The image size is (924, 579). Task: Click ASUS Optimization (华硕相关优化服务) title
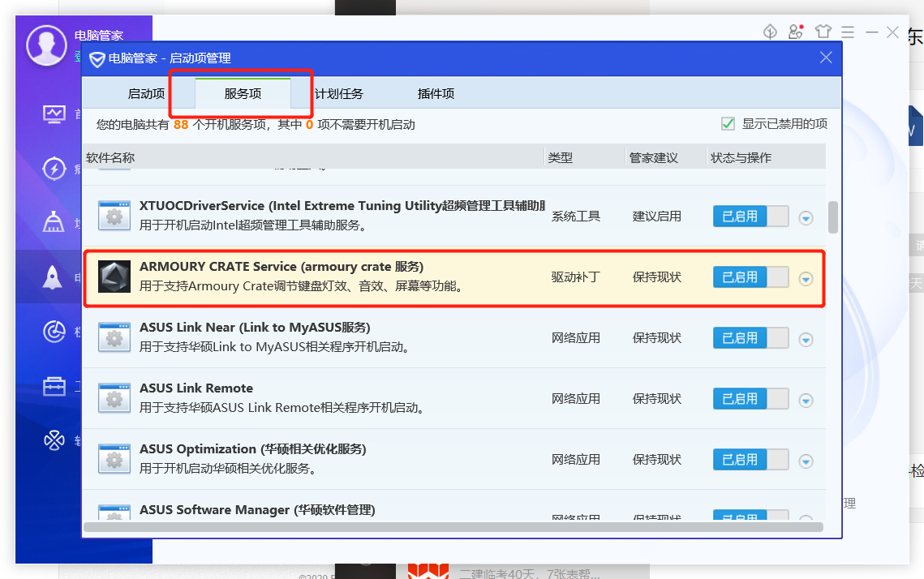pos(253,448)
